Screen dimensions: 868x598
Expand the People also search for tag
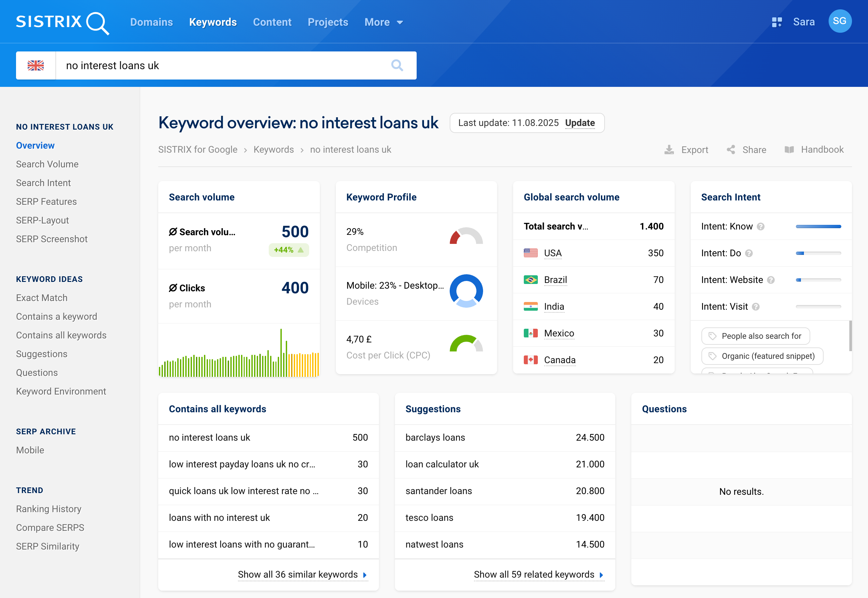coord(755,336)
